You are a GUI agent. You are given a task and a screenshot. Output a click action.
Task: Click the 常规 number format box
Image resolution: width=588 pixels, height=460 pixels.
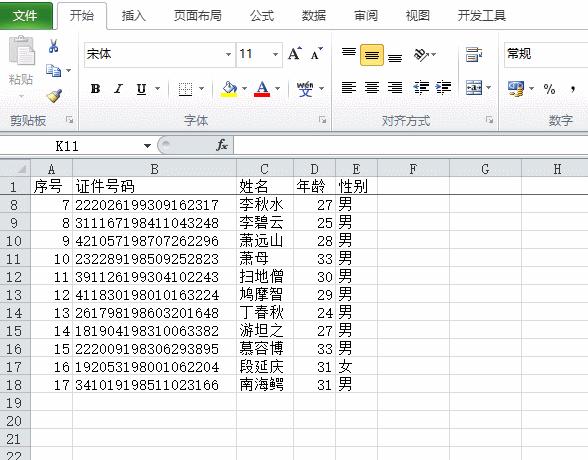(x=546, y=54)
